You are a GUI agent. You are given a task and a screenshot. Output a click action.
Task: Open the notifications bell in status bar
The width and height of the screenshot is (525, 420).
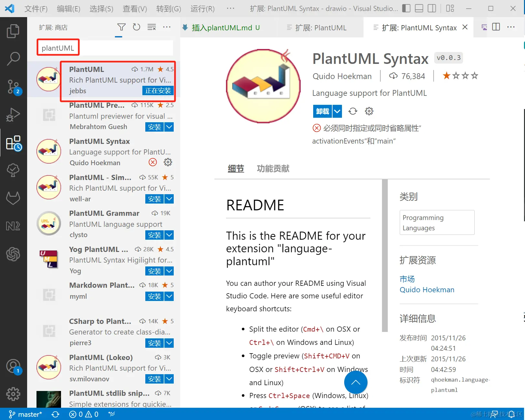512,414
